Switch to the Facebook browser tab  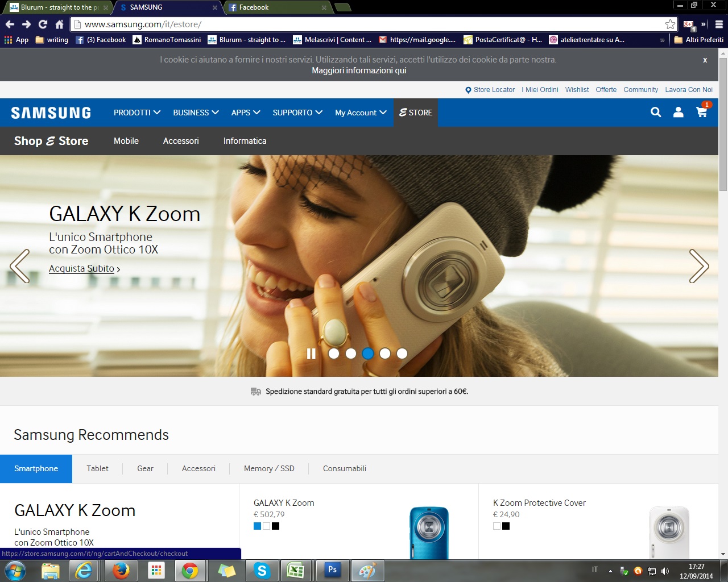click(x=277, y=7)
